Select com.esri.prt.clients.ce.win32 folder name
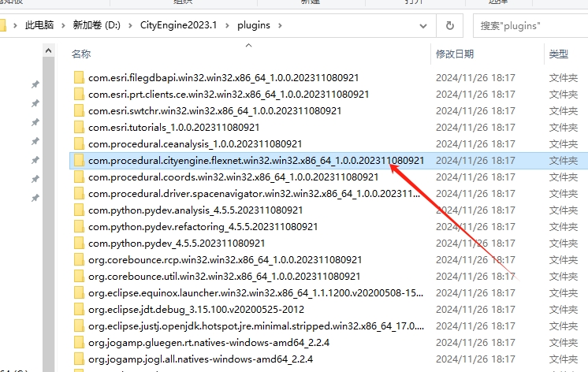The height and width of the screenshot is (372, 588). point(229,94)
